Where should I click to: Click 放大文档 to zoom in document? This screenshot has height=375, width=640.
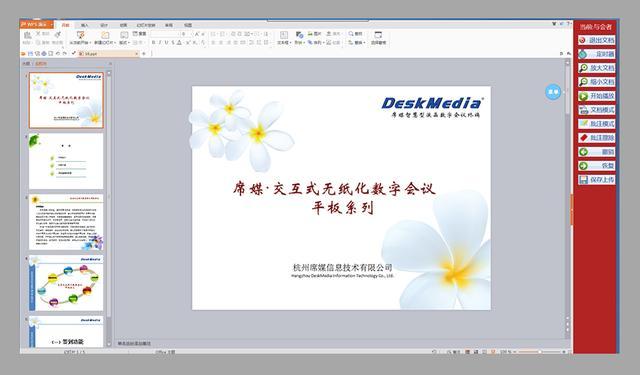click(x=596, y=68)
